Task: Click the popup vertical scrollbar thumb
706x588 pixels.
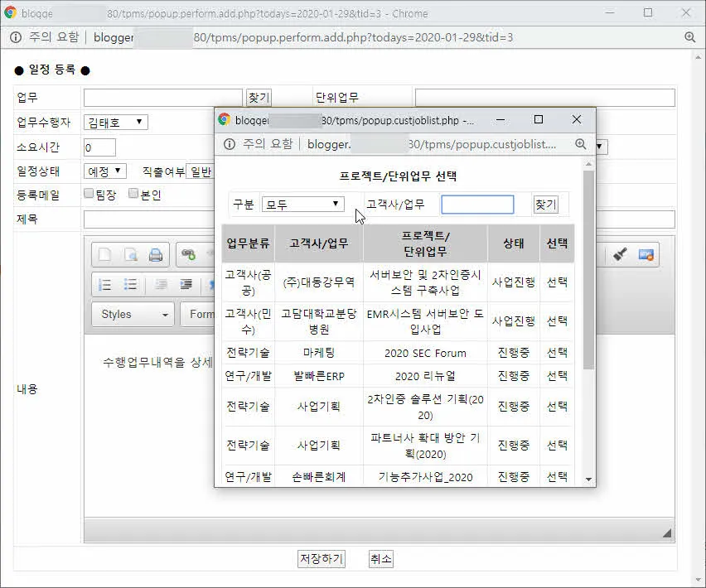Action: coord(588,270)
